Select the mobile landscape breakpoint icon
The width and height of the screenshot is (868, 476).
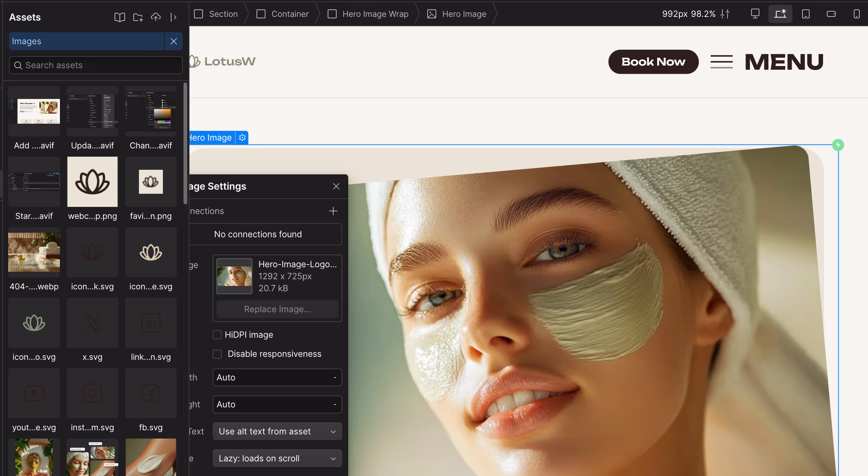click(x=831, y=14)
